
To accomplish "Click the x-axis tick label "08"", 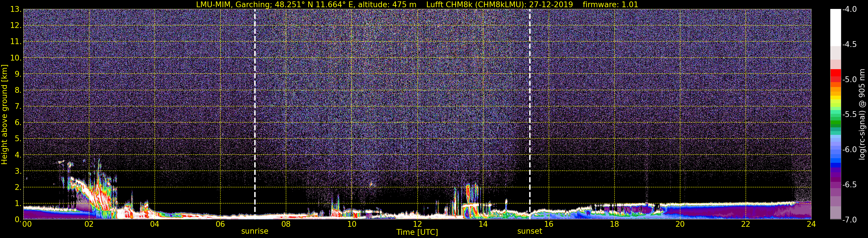I will (286, 224).
